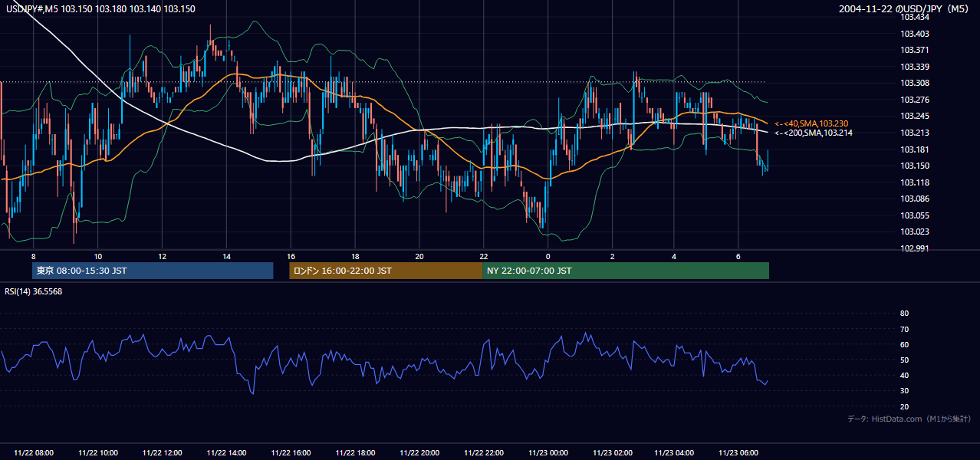Click the 11/22 20:00 time label

[419, 453]
